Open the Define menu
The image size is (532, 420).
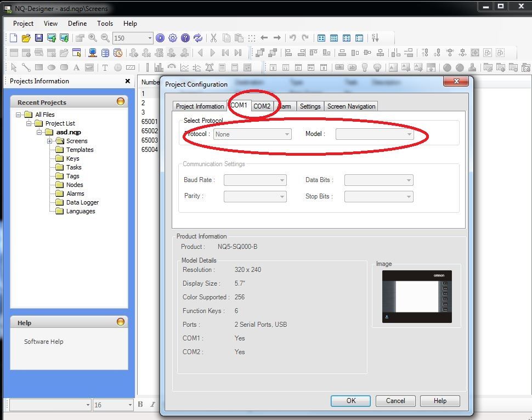point(77,24)
